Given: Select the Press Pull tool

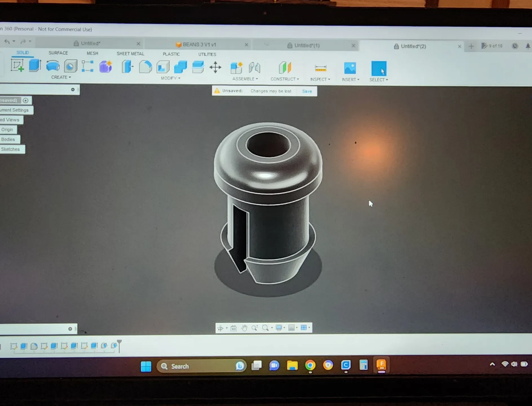Looking at the screenshot, I should (x=127, y=67).
